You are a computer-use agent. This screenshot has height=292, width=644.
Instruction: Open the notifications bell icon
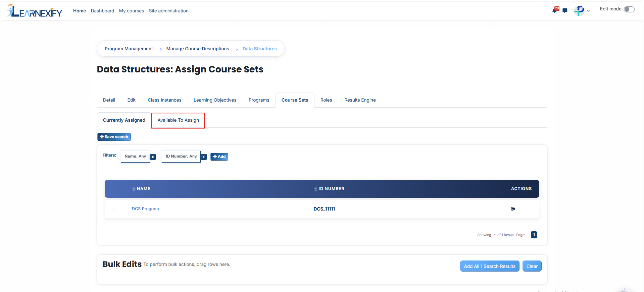click(x=555, y=10)
